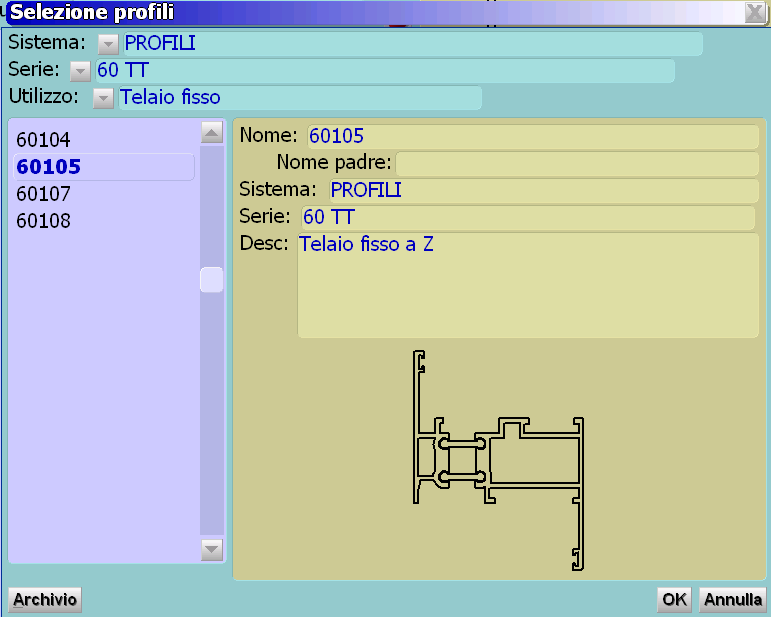Select profile 60108 in the list
This screenshot has width=771, height=617.
click(104, 221)
